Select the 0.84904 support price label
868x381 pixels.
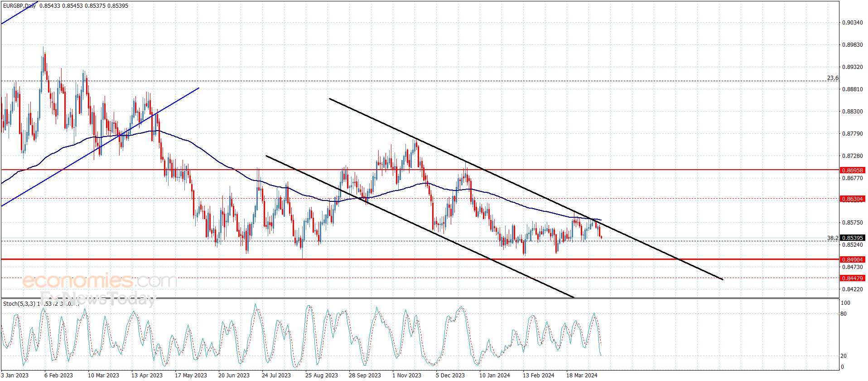[852, 259]
